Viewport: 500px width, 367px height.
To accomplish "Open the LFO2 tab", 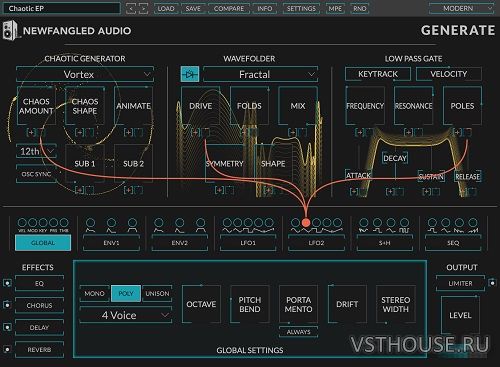I will tap(316, 243).
